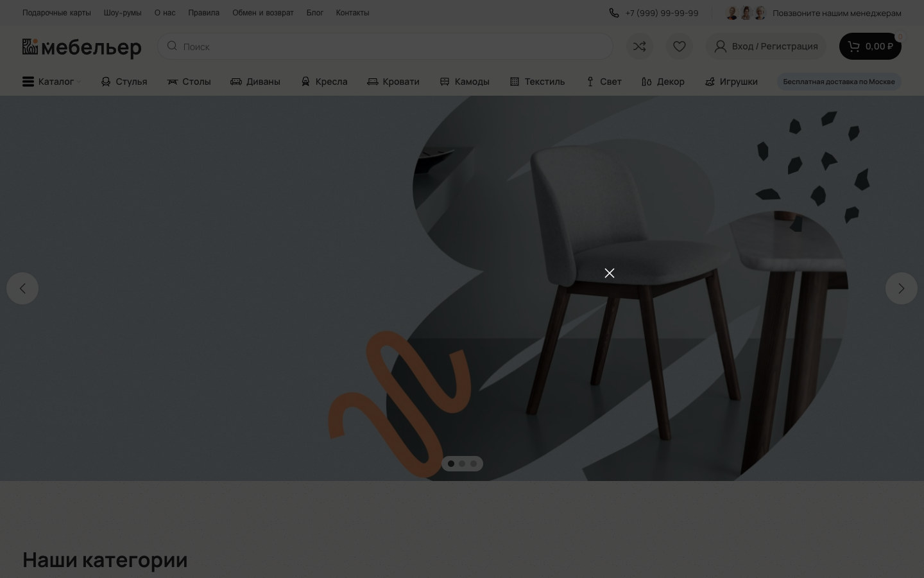
Task: Open the Текстиль category
Action: pyautogui.click(x=537, y=82)
